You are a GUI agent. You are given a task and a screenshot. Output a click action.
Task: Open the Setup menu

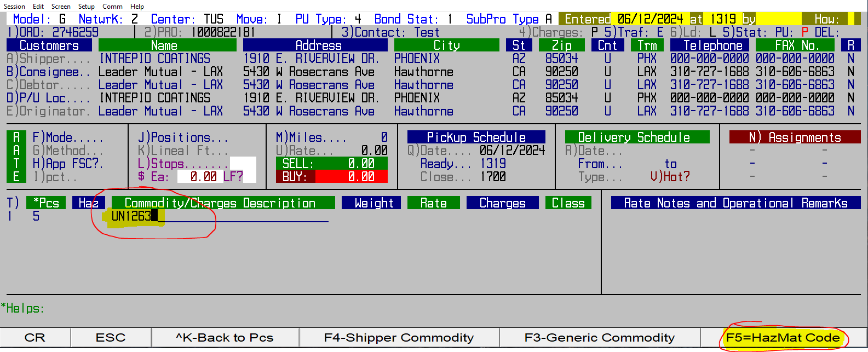coord(86,6)
